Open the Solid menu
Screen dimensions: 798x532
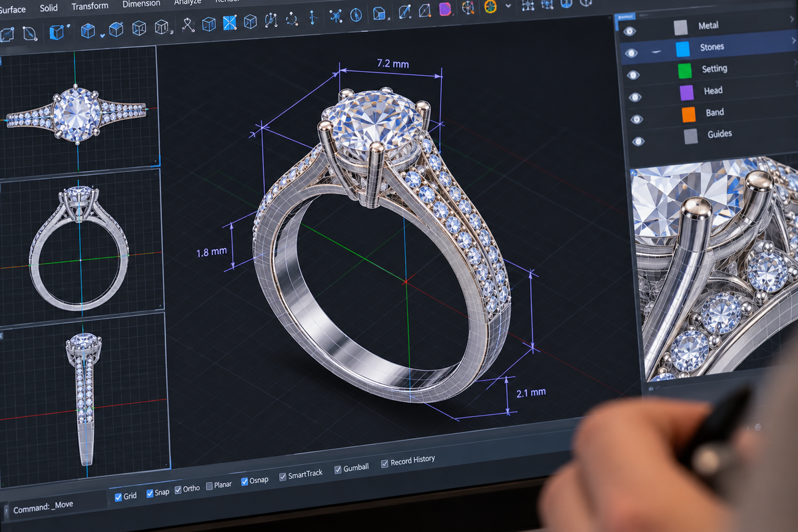49,8
